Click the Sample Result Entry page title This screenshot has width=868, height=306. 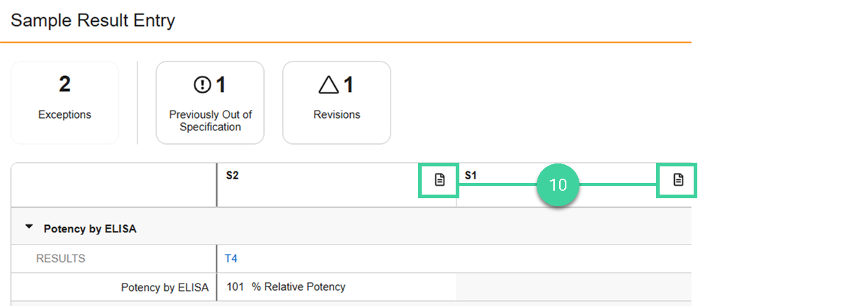(93, 20)
